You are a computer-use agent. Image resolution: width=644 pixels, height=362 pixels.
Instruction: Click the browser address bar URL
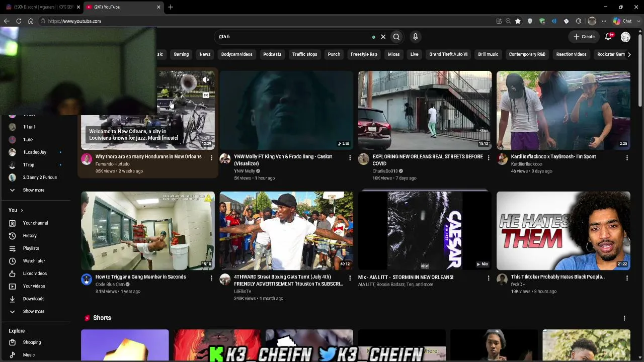74,21
